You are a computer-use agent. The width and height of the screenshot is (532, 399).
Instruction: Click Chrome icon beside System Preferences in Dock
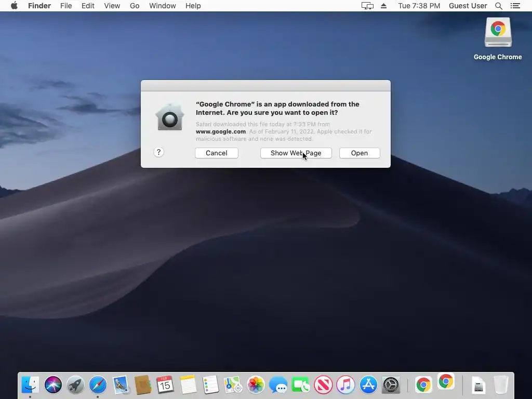click(x=423, y=385)
